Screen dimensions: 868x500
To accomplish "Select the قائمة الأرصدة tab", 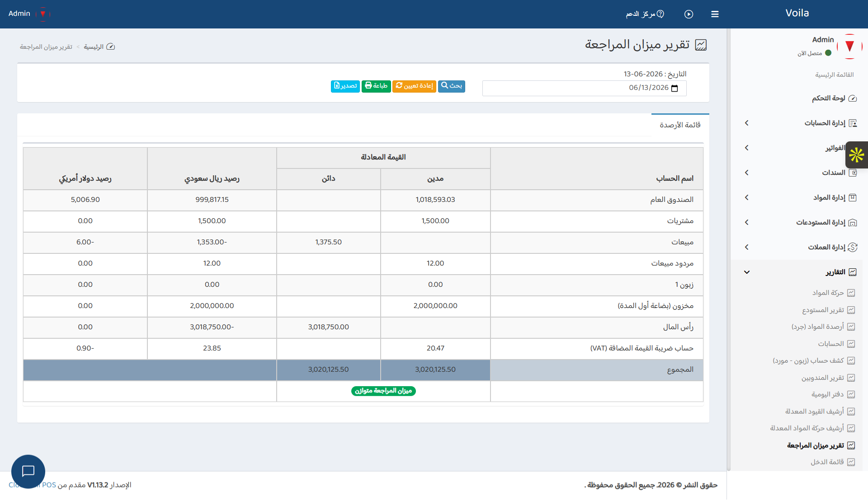I will tap(680, 125).
